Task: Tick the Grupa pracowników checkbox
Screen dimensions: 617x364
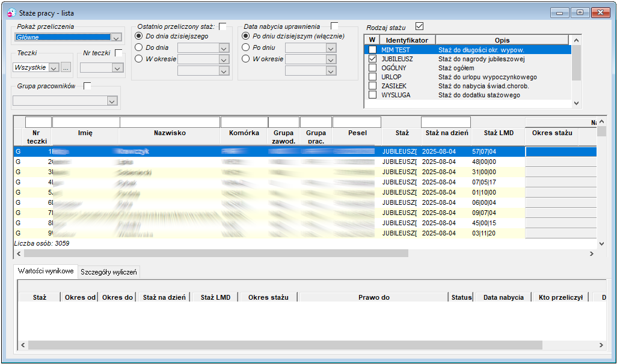Action: [x=87, y=86]
